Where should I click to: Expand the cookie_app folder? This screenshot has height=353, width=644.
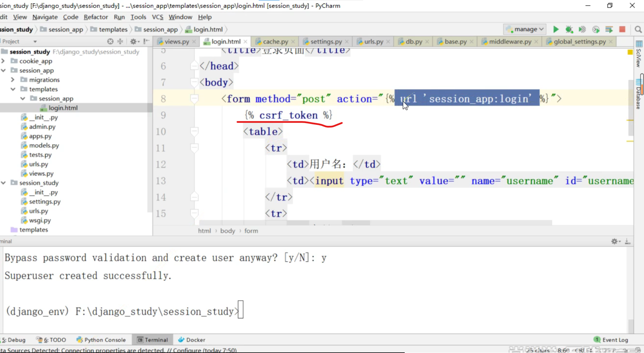click(x=3, y=61)
